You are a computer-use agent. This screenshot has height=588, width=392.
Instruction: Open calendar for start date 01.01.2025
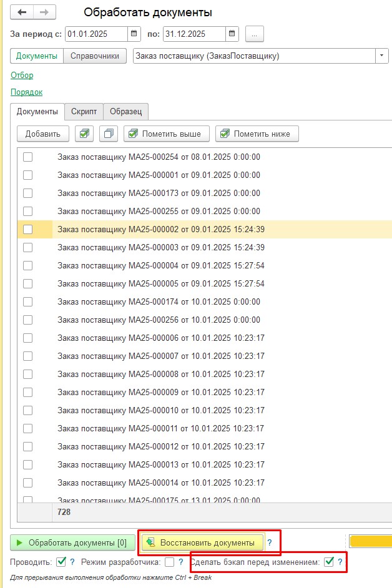coord(134,34)
